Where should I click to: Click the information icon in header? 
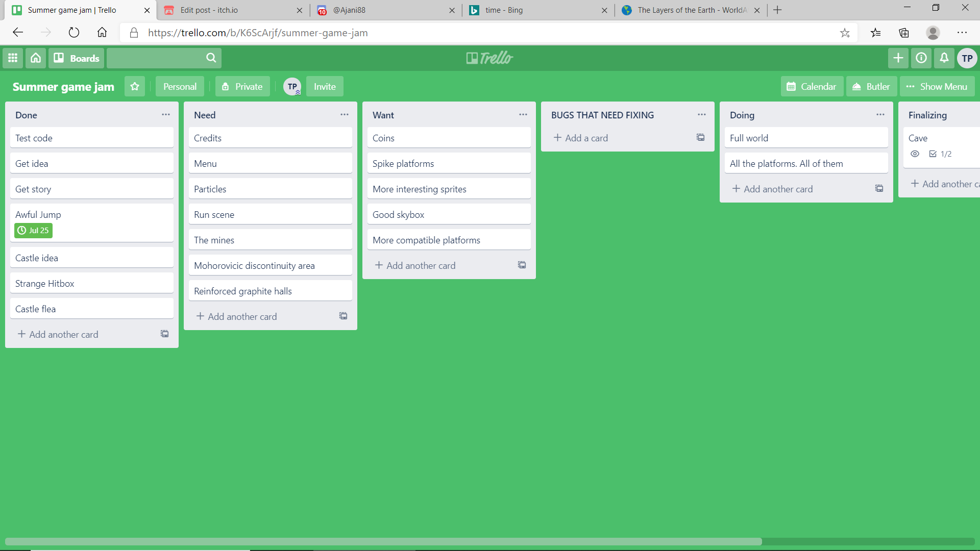point(921,58)
